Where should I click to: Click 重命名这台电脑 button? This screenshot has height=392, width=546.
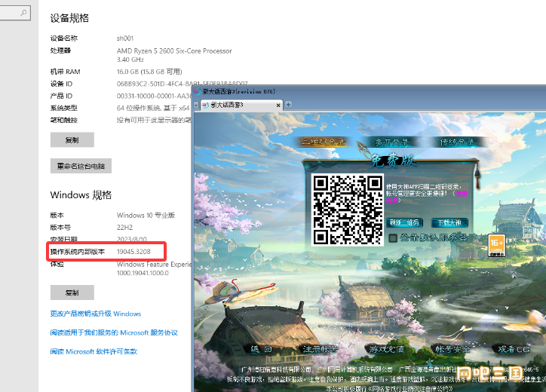pos(81,166)
